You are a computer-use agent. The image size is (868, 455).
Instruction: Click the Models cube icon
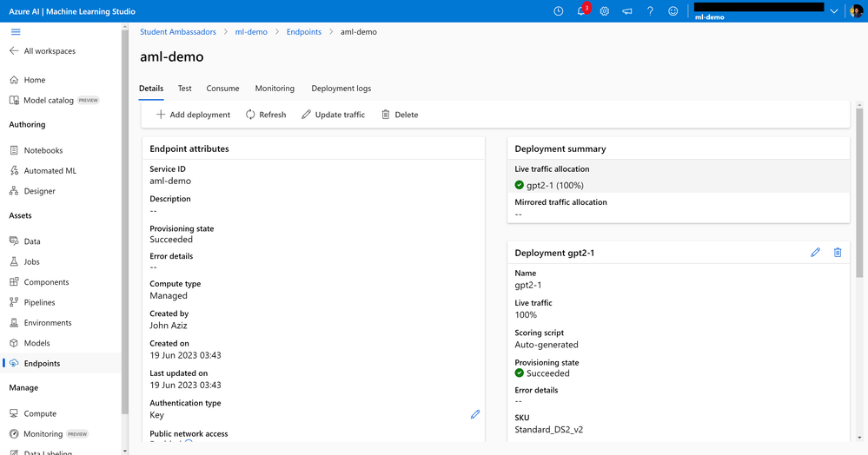[x=15, y=343]
